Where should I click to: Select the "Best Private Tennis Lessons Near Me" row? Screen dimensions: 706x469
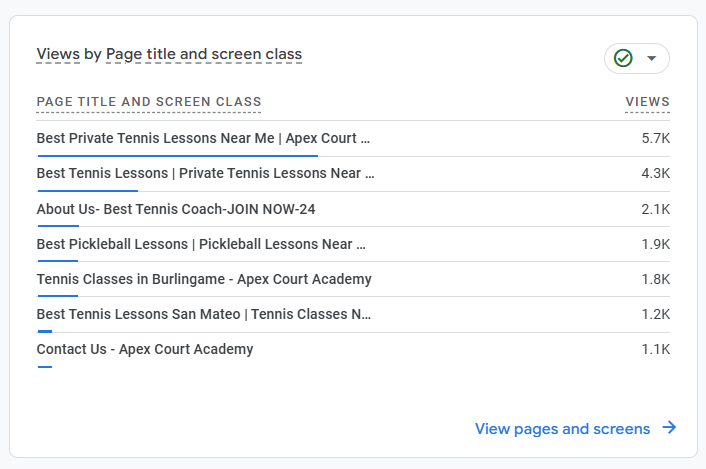pos(203,138)
